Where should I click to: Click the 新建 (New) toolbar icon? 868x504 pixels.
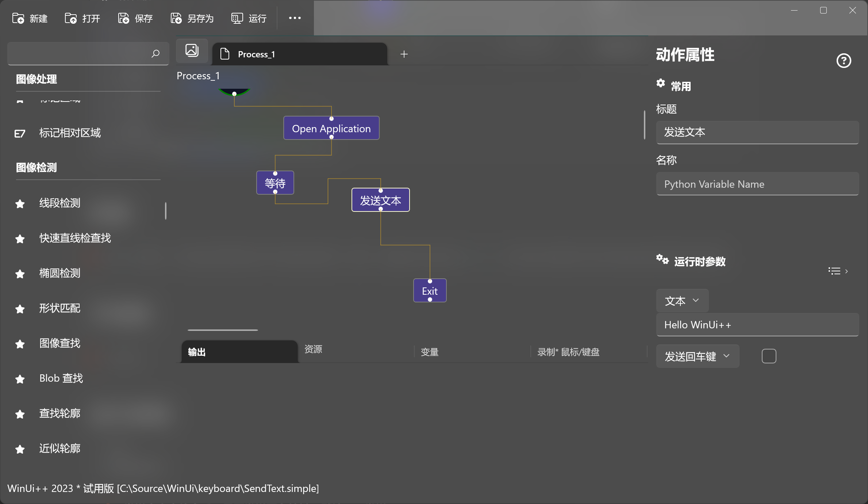[18, 18]
